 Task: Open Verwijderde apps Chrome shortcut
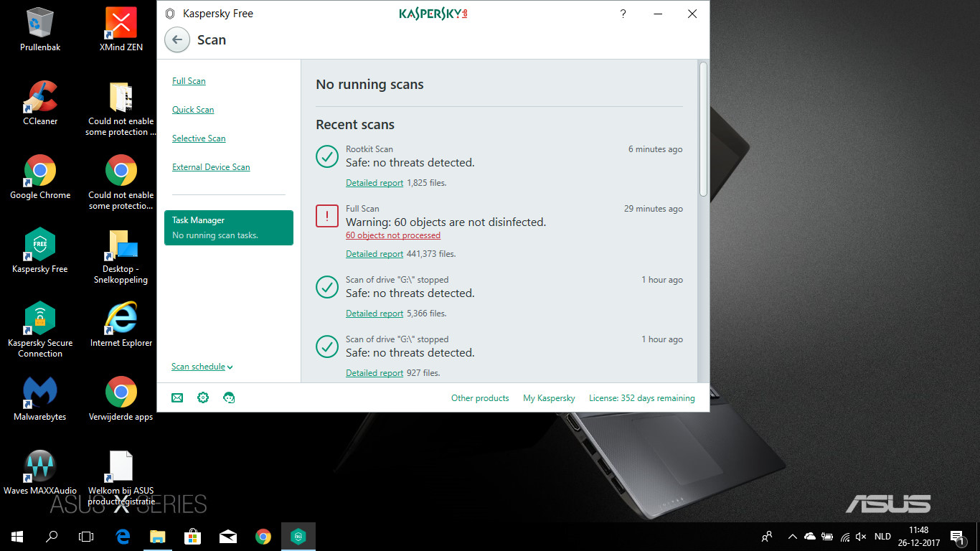[121, 400]
